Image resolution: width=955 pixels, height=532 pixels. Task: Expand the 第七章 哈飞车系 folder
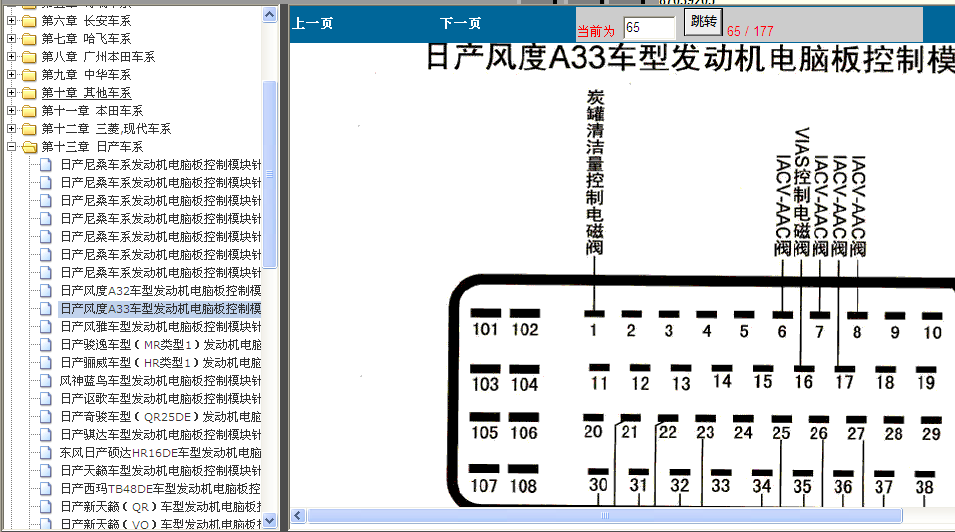point(11,38)
